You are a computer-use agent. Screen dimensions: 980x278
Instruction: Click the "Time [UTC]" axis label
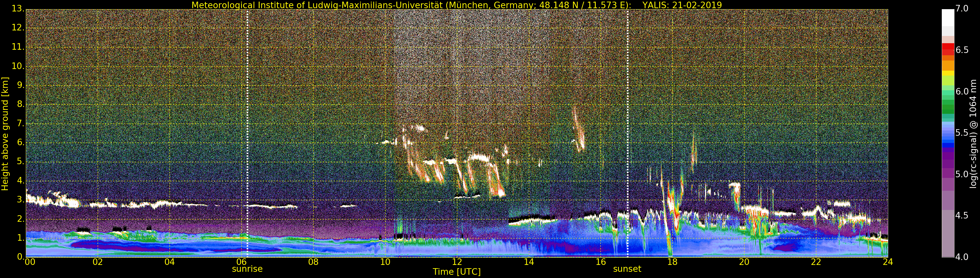point(457,272)
